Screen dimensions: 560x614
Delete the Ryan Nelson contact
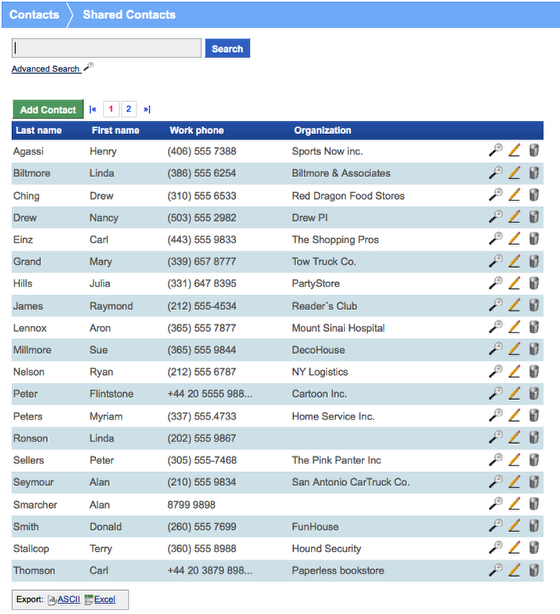click(534, 371)
